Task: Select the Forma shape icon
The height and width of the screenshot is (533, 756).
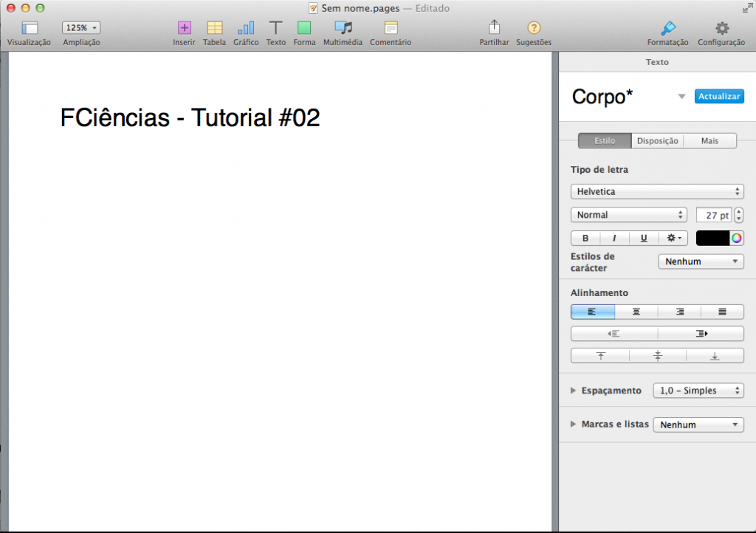Action: tap(304, 28)
